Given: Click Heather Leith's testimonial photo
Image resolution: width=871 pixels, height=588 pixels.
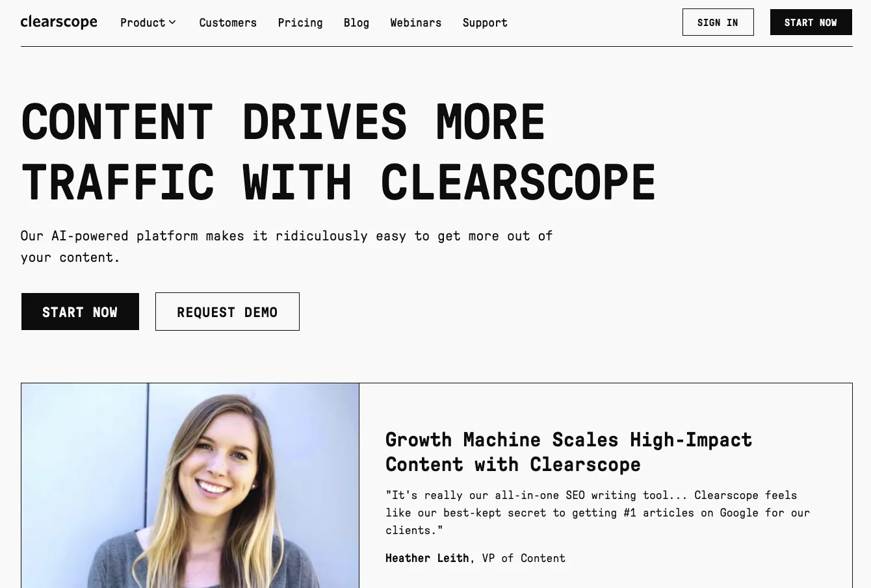Looking at the screenshot, I should (x=190, y=485).
